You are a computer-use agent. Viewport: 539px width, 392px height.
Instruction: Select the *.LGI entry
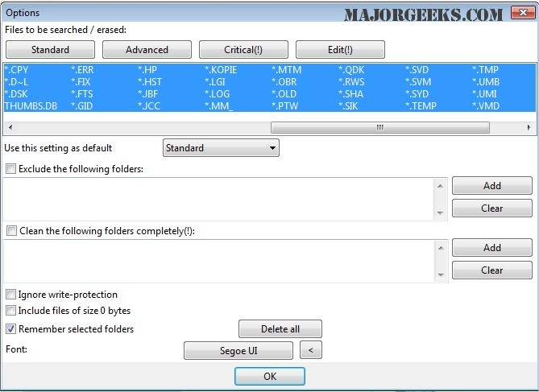tap(215, 82)
